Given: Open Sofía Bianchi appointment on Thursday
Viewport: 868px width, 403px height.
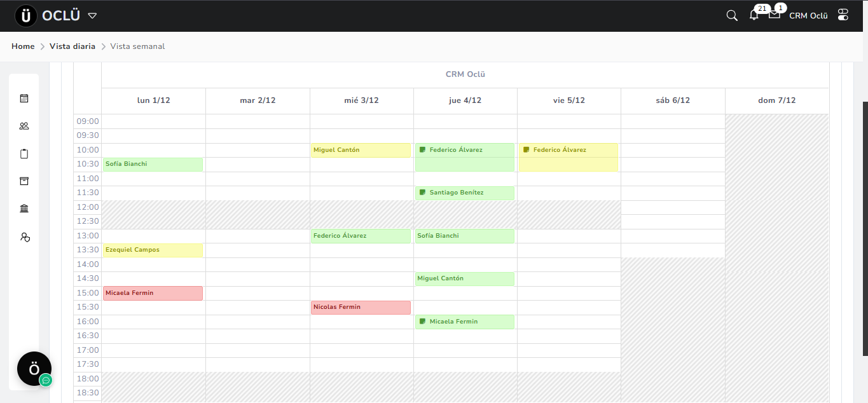Looking at the screenshot, I should pyautogui.click(x=465, y=236).
